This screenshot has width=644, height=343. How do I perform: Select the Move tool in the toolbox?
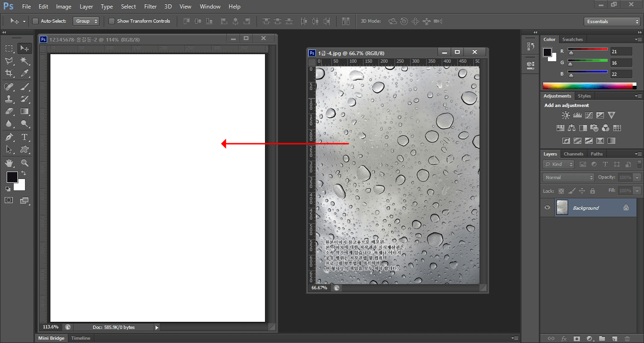25,49
